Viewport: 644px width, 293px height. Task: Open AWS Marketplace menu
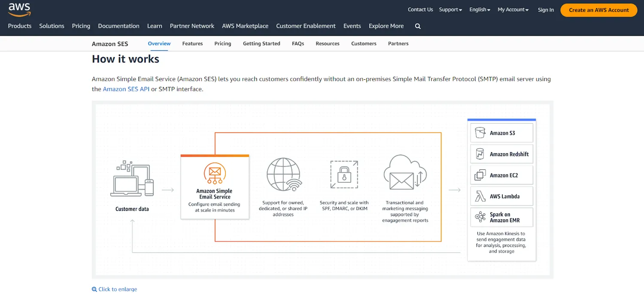click(x=245, y=26)
